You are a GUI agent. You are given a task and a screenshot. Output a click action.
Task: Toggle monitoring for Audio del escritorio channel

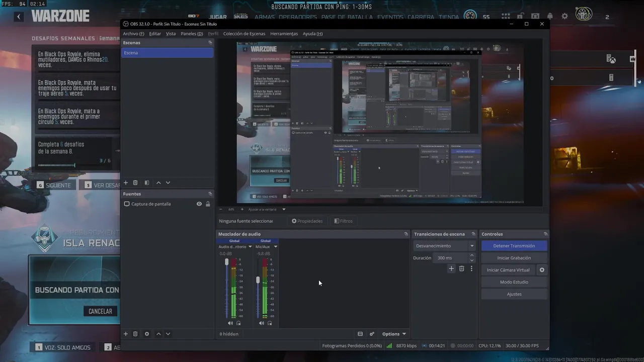[238, 323]
